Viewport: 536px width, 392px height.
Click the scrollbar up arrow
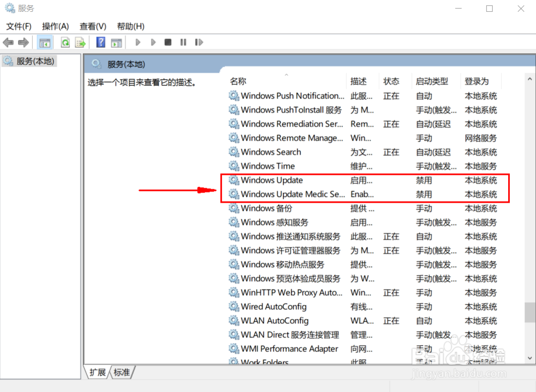coord(530,79)
